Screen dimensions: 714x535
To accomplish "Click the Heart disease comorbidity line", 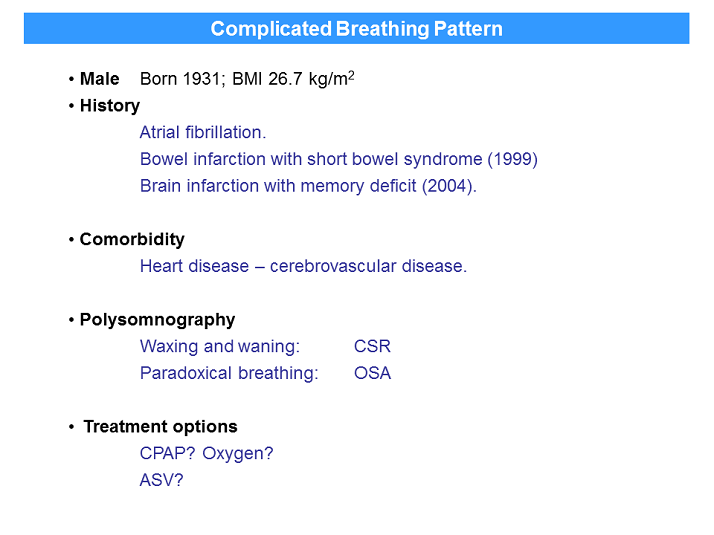I will (x=303, y=266).
